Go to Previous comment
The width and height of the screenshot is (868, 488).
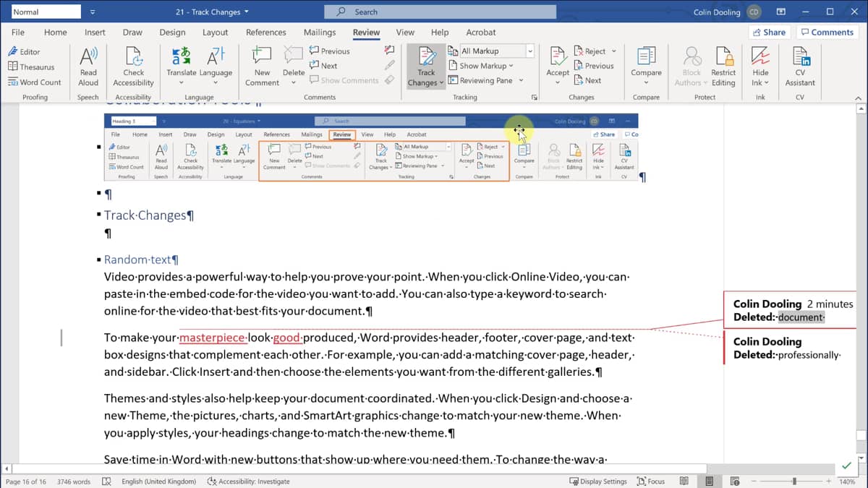pyautogui.click(x=330, y=51)
